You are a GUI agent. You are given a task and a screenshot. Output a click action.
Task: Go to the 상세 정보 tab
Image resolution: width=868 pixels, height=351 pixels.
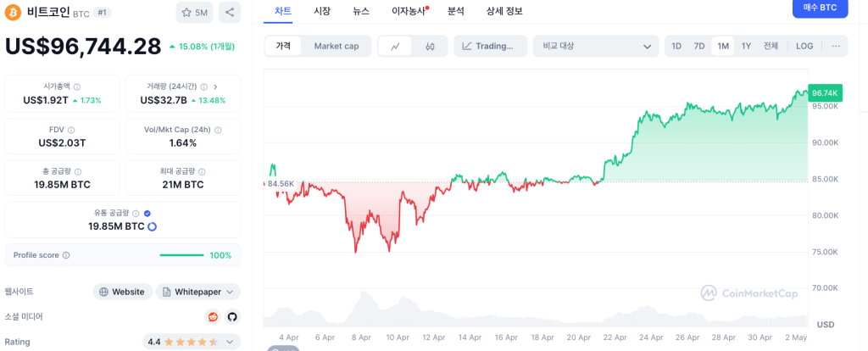pos(504,11)
